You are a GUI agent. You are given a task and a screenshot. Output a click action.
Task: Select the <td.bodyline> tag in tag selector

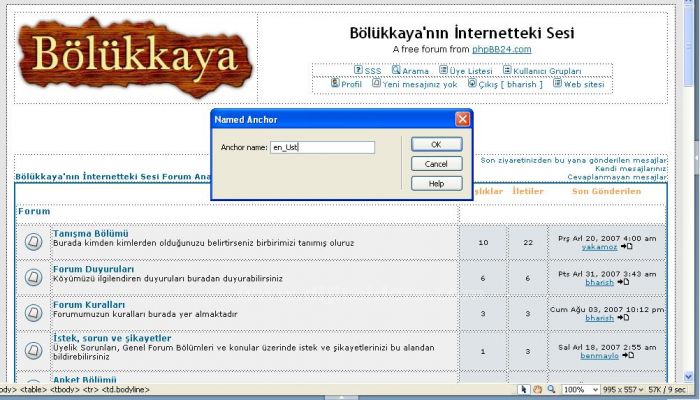(124, 389)
